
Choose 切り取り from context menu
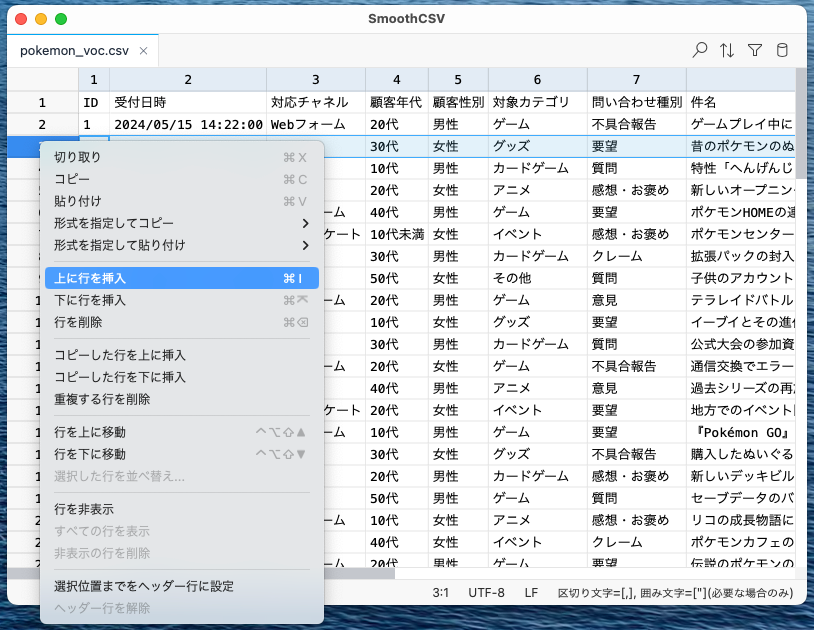(x=180, y=157)
